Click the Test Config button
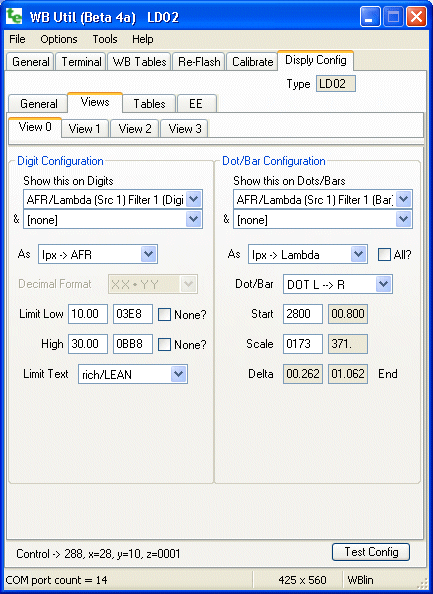Screen dimensions: 433x594 371,552
